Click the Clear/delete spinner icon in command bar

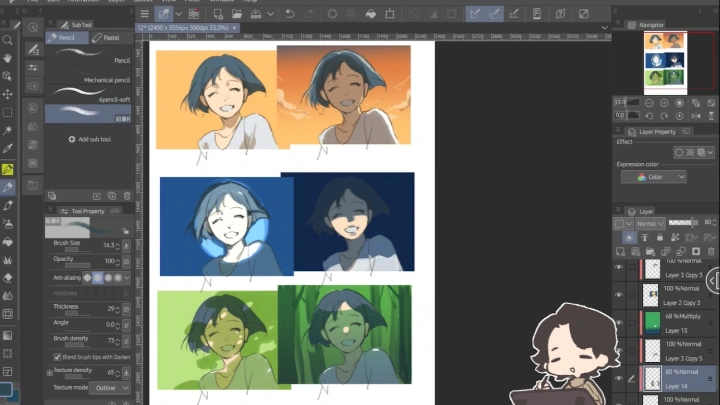332,14
